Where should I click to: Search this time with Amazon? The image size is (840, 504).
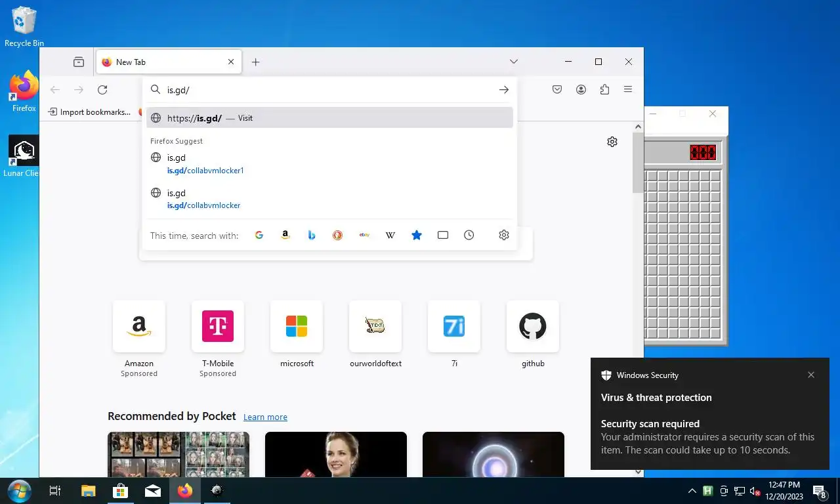pyautogui.click(x=285, y=235)
